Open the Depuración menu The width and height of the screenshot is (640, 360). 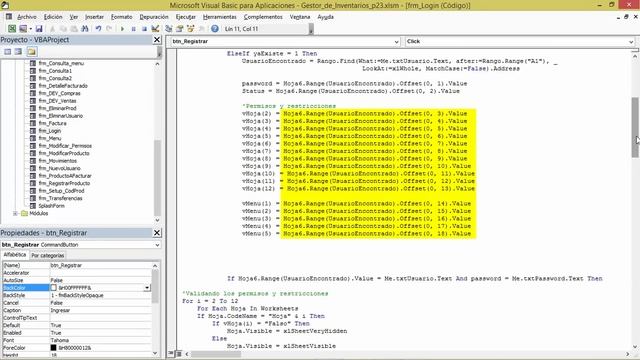click(154, 17)
